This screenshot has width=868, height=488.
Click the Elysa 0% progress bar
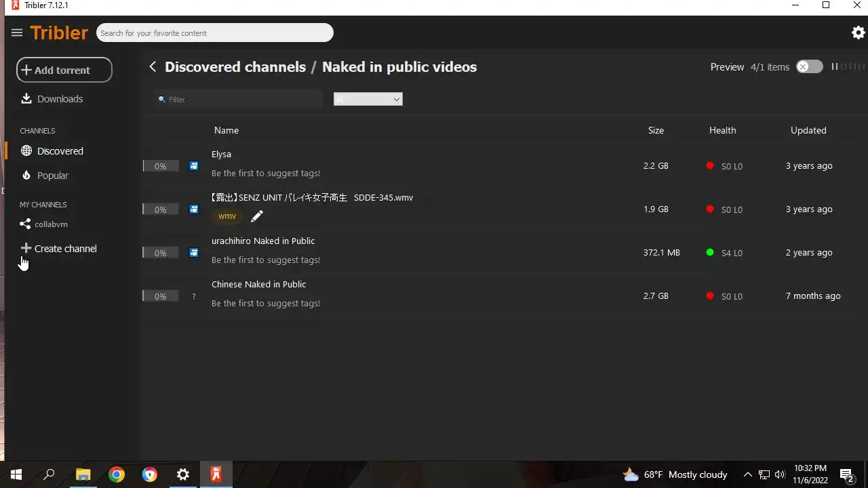(x=161, y=166)
